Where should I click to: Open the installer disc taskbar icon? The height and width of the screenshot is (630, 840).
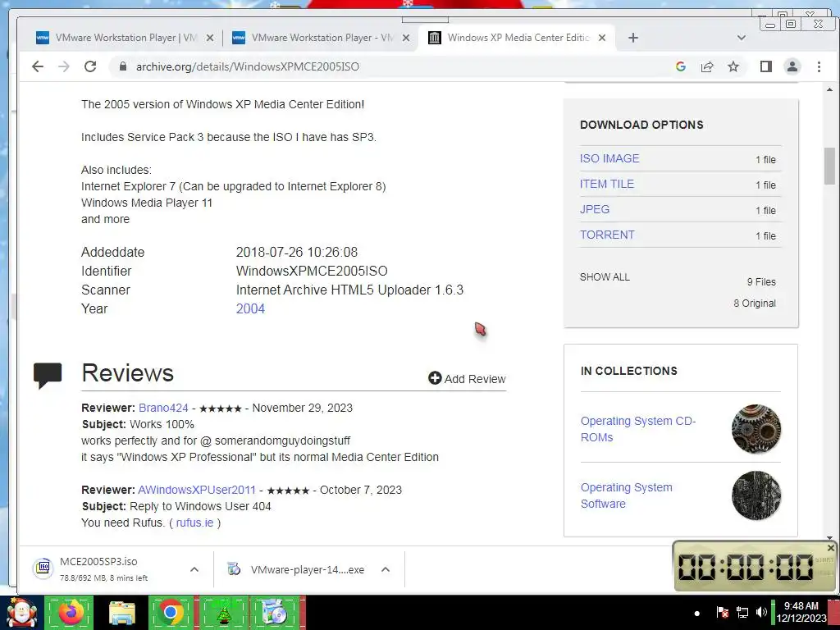[276, 612]
